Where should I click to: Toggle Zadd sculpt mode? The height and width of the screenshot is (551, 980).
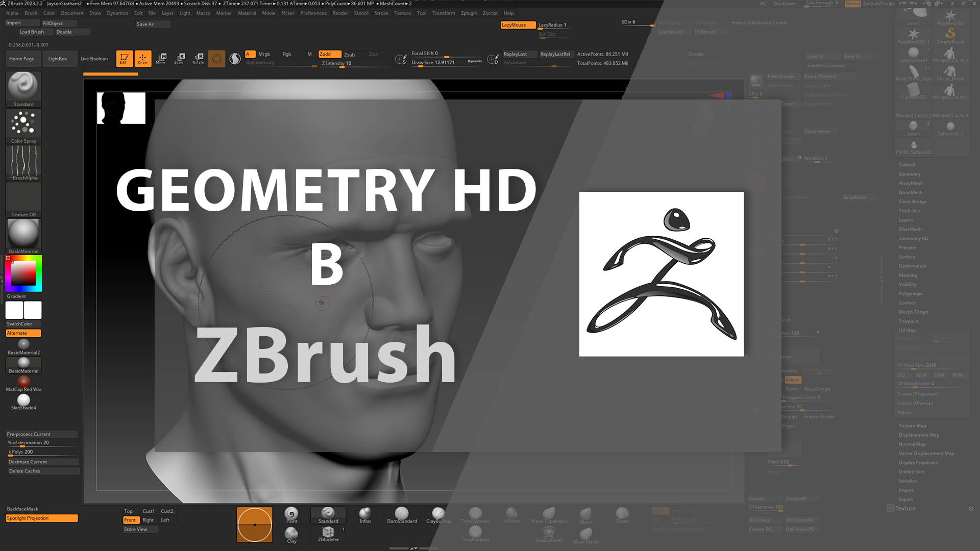[330, 54]
